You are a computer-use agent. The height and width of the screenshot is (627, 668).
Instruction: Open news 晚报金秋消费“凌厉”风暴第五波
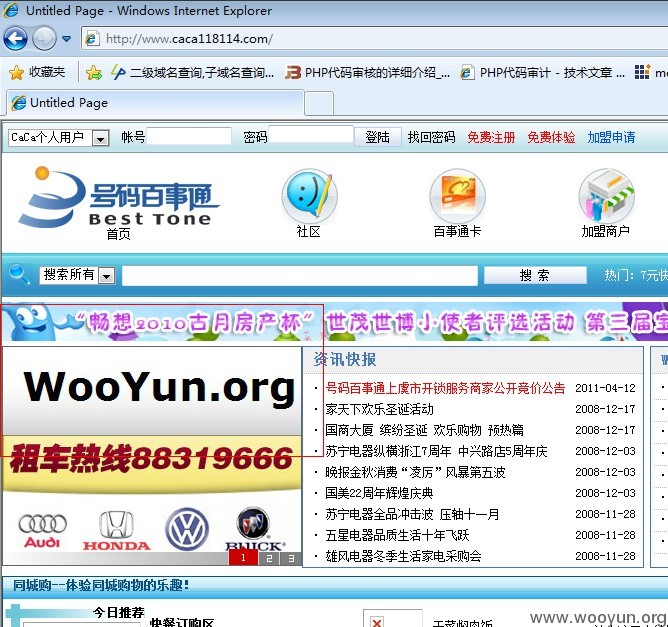415,472
